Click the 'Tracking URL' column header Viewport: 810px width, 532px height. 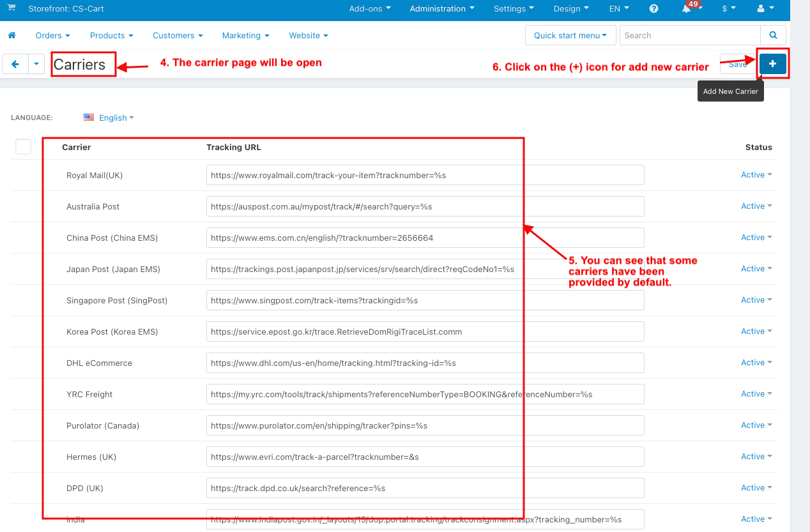click(234, 147)
